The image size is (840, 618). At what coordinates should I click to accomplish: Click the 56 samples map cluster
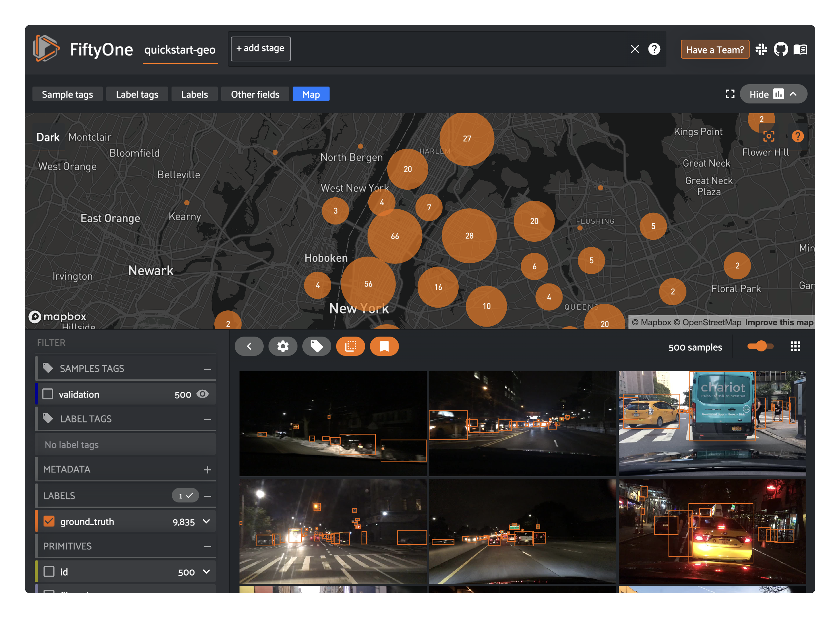(x=368, y=283)
